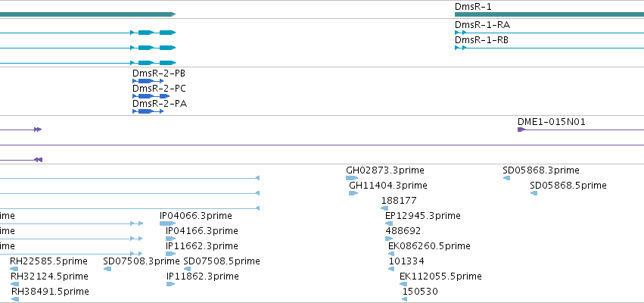
Task: Click the EK086260.5prime label
Action: [x=429, y=246]
